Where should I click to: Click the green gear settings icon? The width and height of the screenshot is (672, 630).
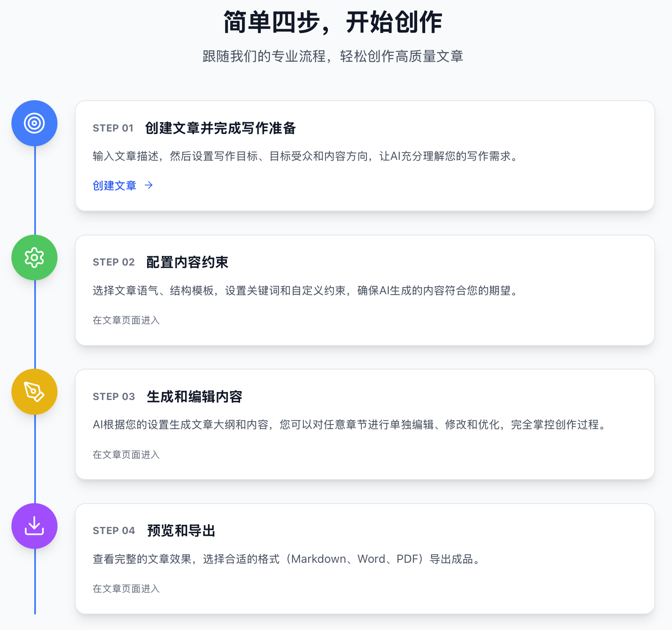(34, 257)
